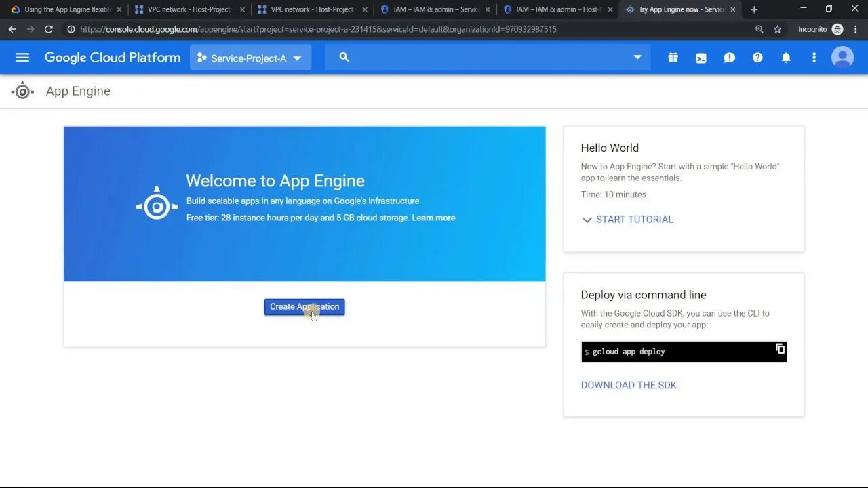Click the browser address bar URL

[318, 29]
